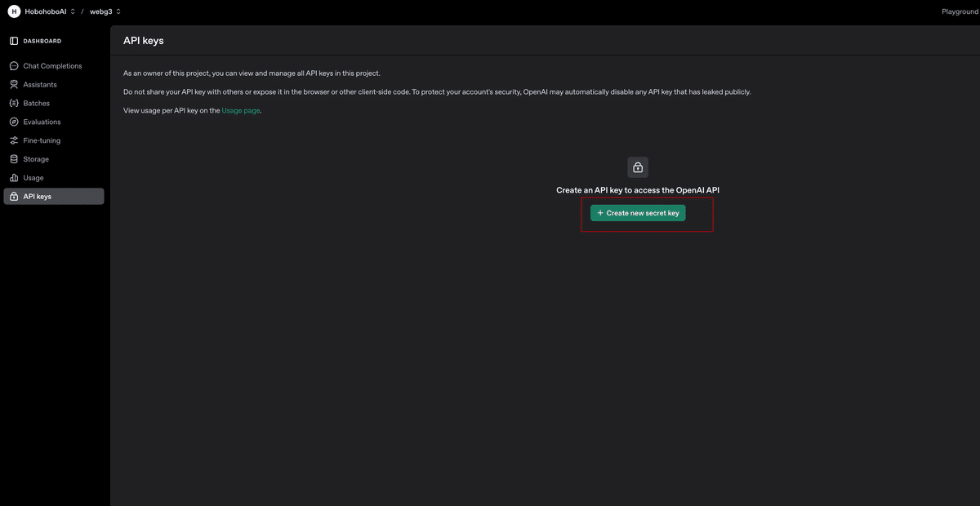Click the DASHBOARD sidebar label
The width and height of the screenshot is (980, 506).
(x=42, y=41)
